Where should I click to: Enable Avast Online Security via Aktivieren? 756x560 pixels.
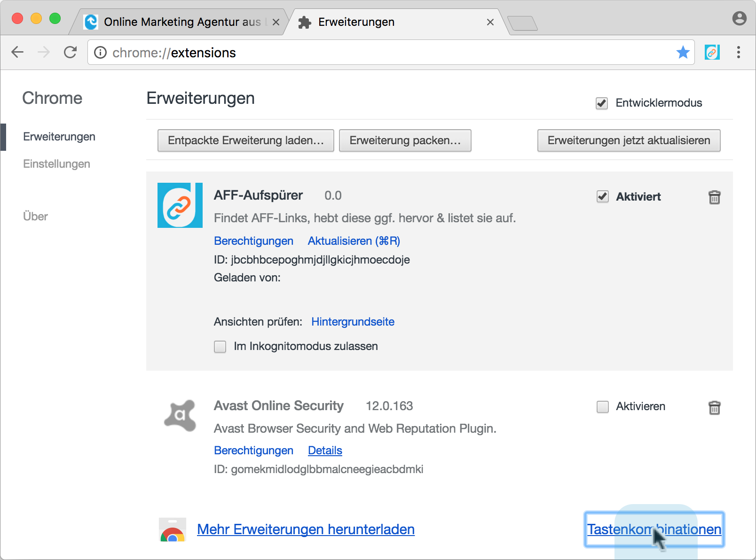tap(603, 407)
